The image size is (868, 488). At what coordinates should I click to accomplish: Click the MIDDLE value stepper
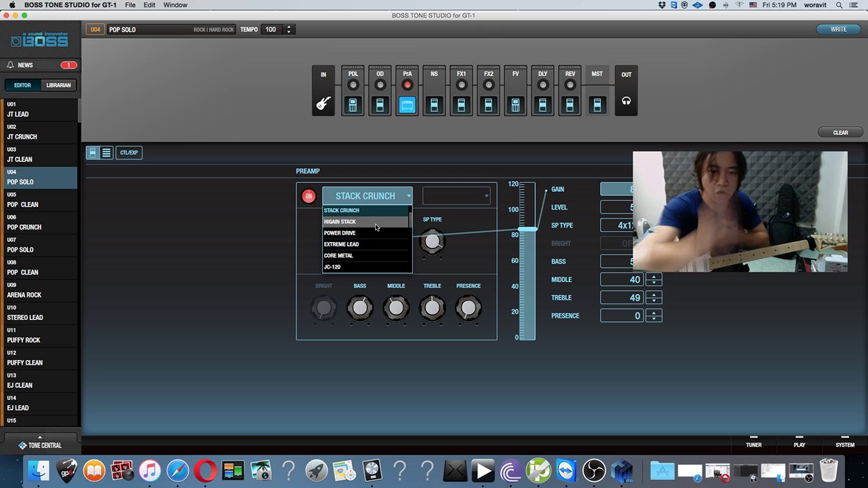pyautogui.click(x=654, y=279)
